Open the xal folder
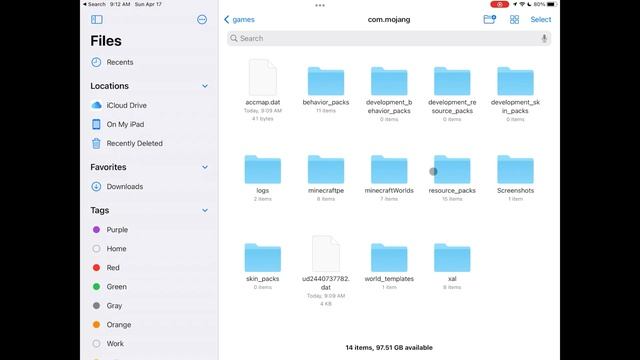 452,258
